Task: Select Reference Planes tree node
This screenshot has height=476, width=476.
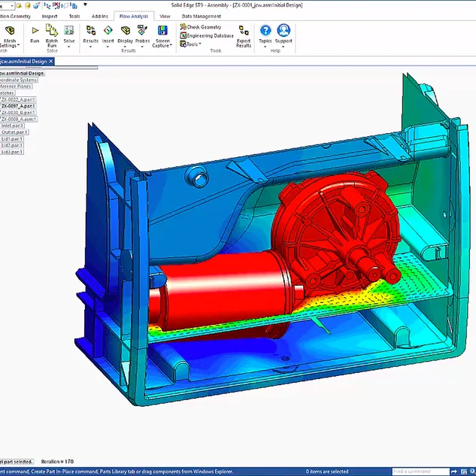Action: tap(16, 86)
